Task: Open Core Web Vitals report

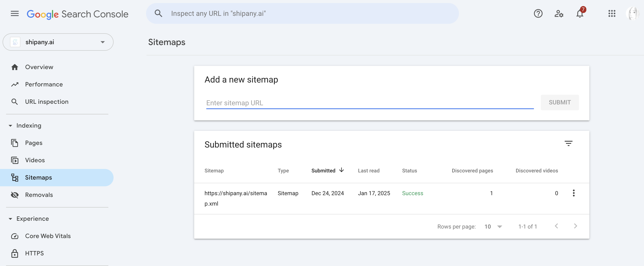Action: [x=48, y=236]
